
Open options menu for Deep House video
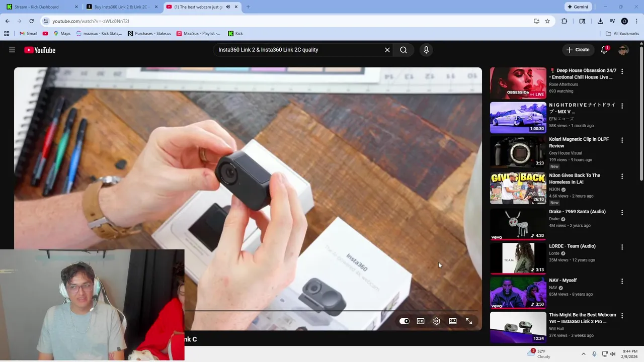pyautogui.click(x=622, y=71)
